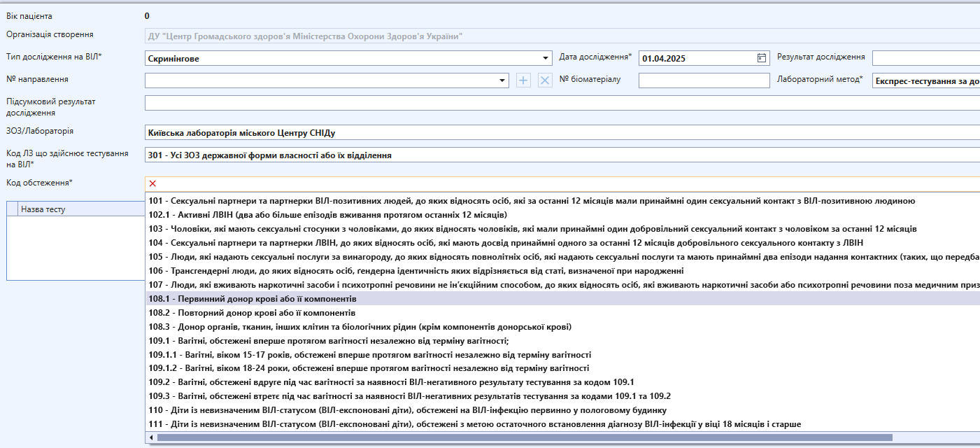This screenshot has width=980, height=448.
Task: Select code 109.2 - Вагітні, обстежені вдруге
Action: (x=562, y=382)
